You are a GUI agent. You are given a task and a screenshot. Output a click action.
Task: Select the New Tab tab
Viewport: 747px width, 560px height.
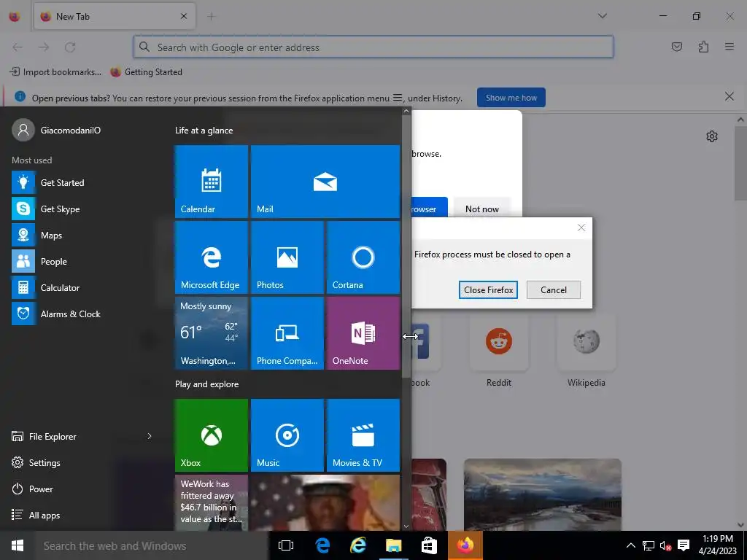[115, 16]
